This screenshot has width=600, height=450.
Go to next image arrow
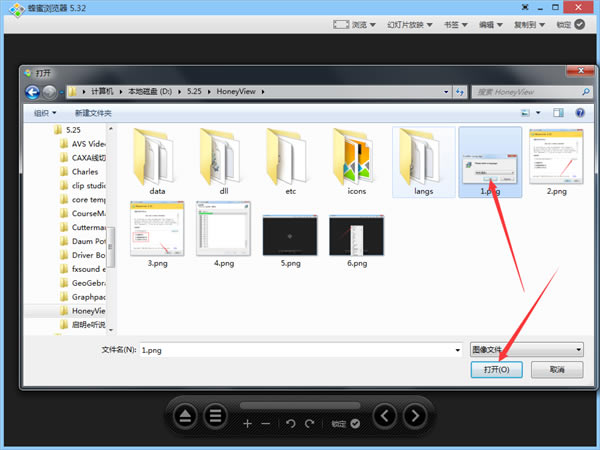pyautogui.click(x=415, y=416)
